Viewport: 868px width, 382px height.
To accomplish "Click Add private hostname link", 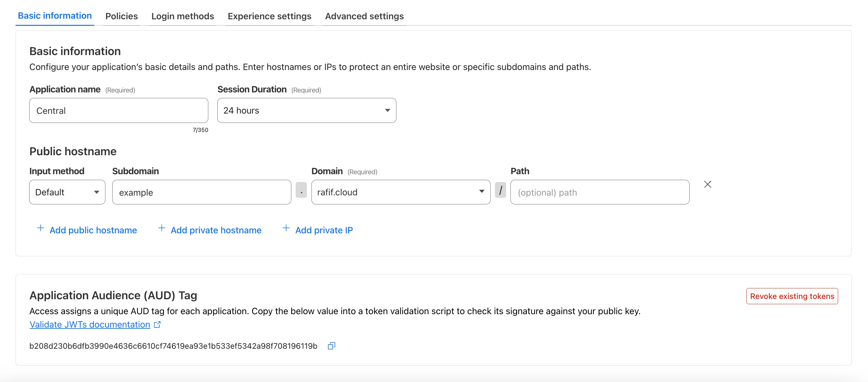I will 216,230.
